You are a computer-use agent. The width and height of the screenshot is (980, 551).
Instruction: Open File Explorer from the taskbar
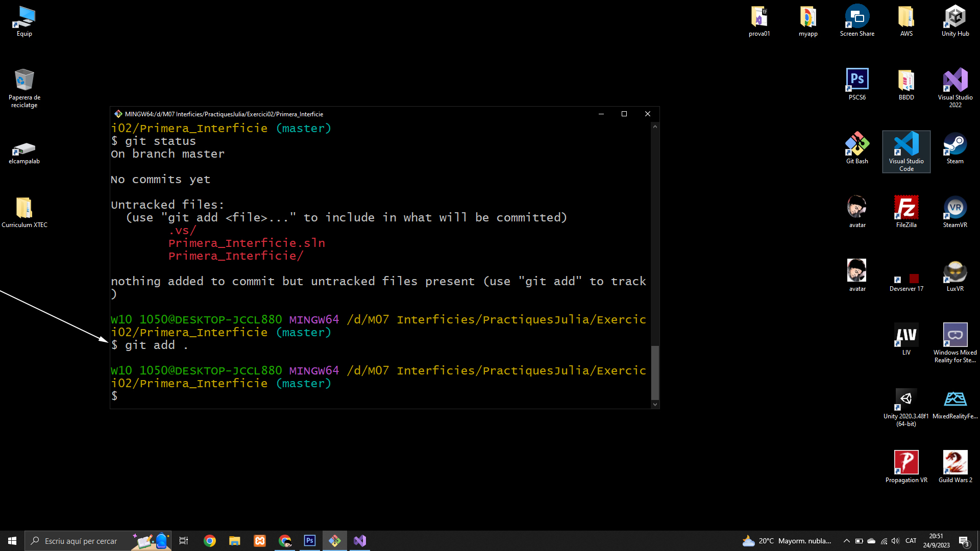point(235,541)
